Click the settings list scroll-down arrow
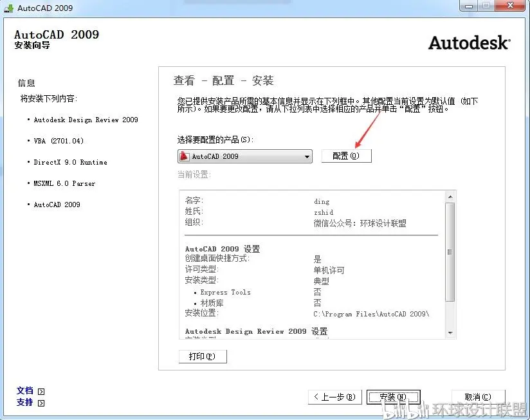This screenshot has height=420, width=530. [x=450, y=333]
